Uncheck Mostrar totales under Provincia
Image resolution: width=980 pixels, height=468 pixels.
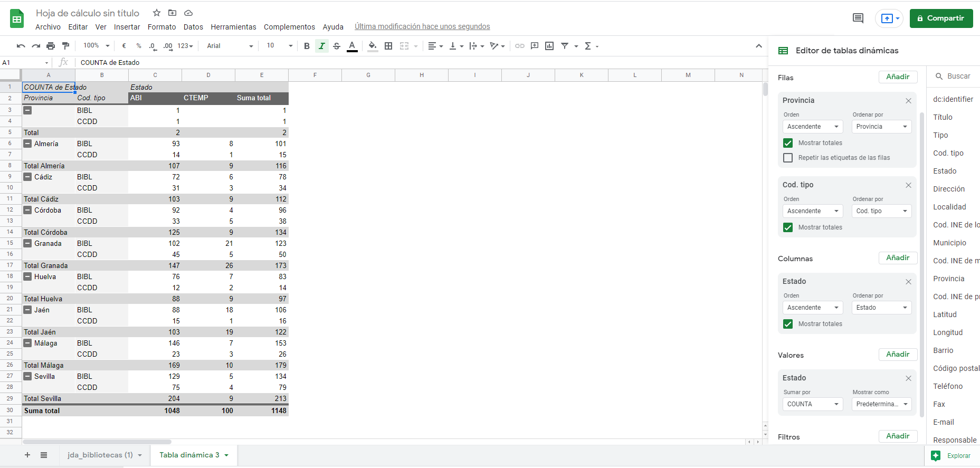pyautogui.click(x=788, y=143)
